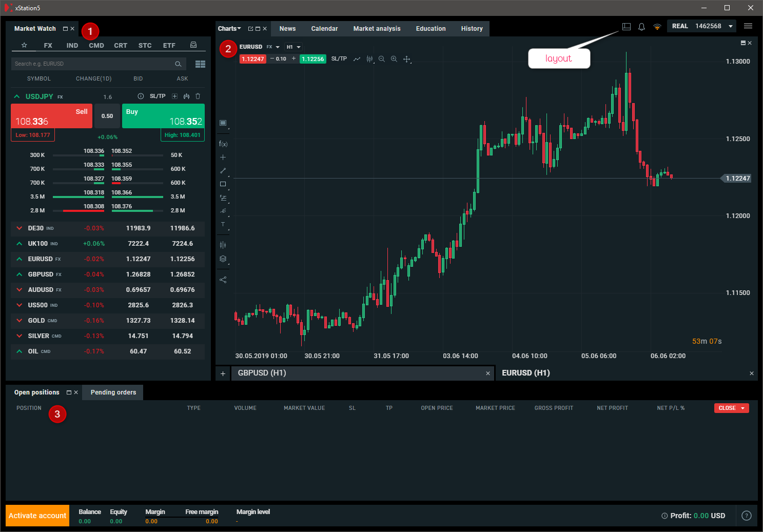This screenshot has height=532, width=763.
Task: Switch to the IND category tab
Action: (x=72, y=46)
